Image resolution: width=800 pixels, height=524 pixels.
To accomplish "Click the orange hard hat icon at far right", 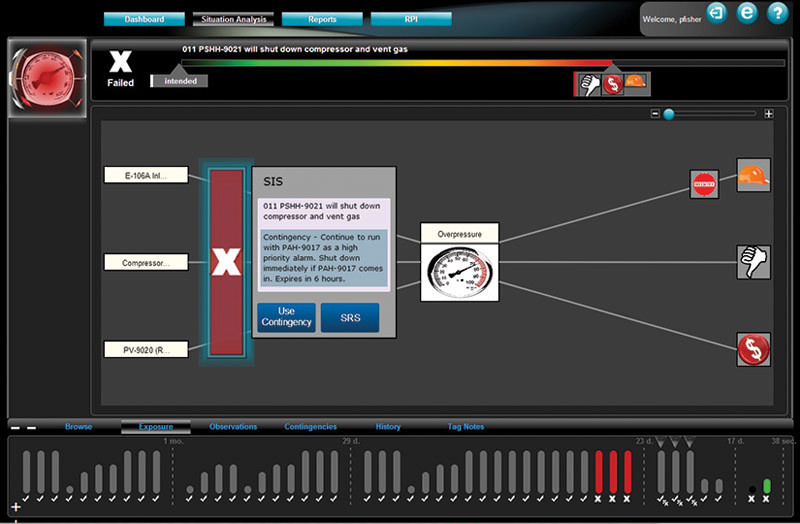I will (753, 175).
